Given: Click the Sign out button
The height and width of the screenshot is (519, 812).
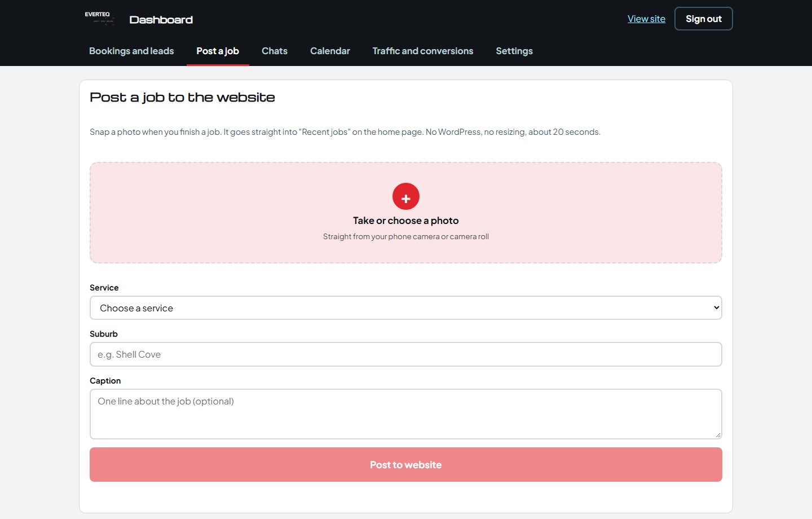Looking at the screenshot, I should pyautogui.click(x=704, y=19).
